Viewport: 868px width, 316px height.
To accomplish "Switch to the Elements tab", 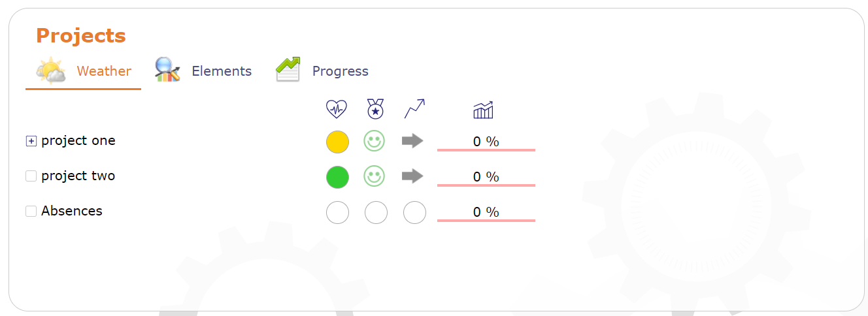I will (203, 71).
